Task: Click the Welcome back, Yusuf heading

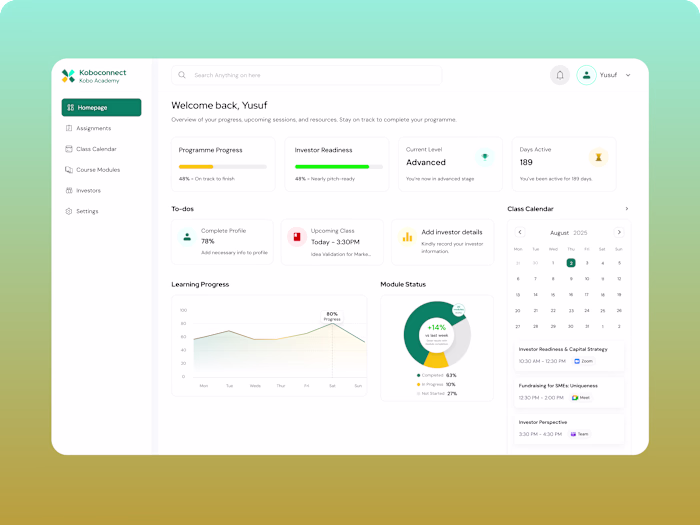Action: pos(219,105)
